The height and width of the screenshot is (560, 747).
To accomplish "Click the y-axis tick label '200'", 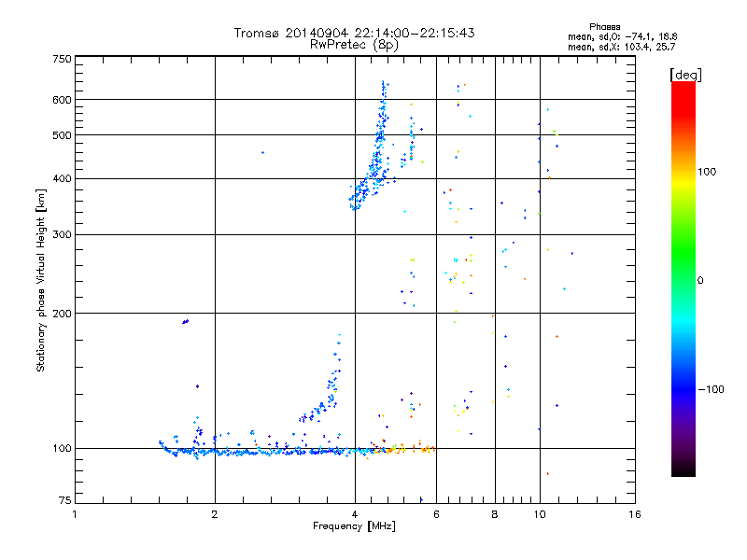I will click(x=63, y=314).
